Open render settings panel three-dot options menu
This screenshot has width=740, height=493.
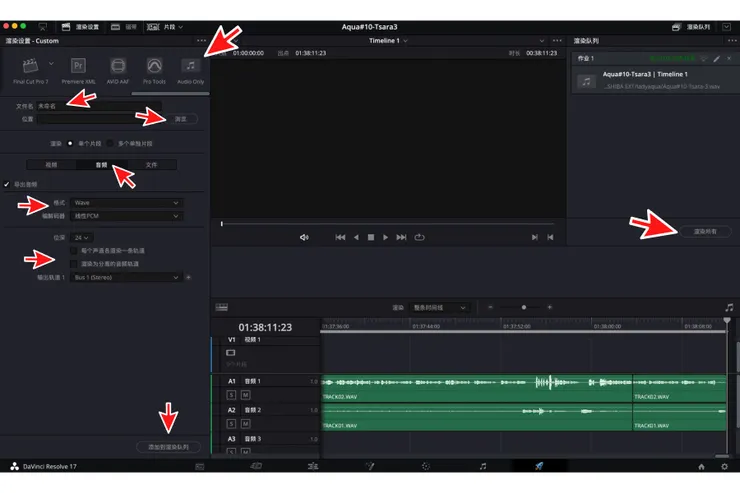tap(202, 41)
